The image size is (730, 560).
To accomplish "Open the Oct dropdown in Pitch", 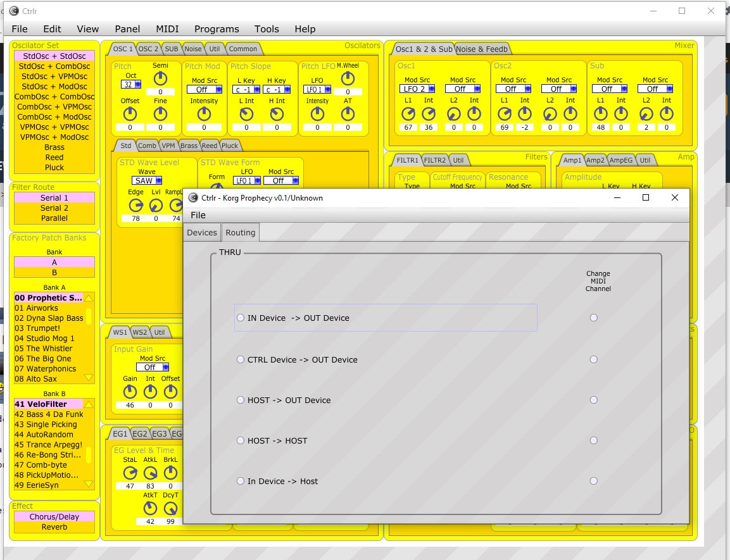I will point(132,84).
